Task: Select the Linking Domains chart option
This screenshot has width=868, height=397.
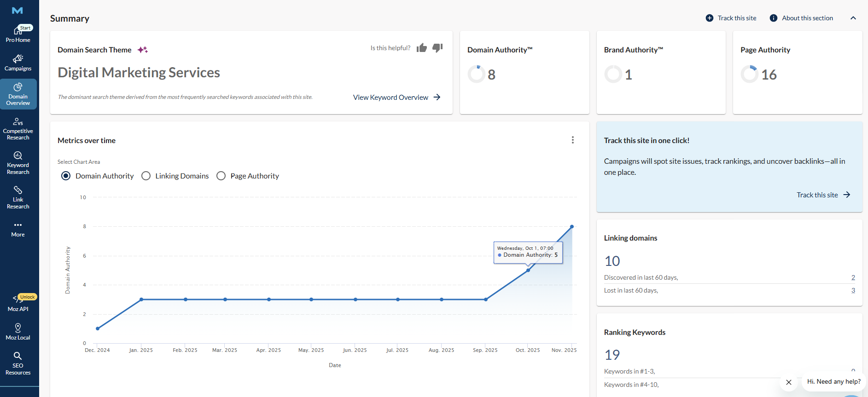Action: (146, 176)
